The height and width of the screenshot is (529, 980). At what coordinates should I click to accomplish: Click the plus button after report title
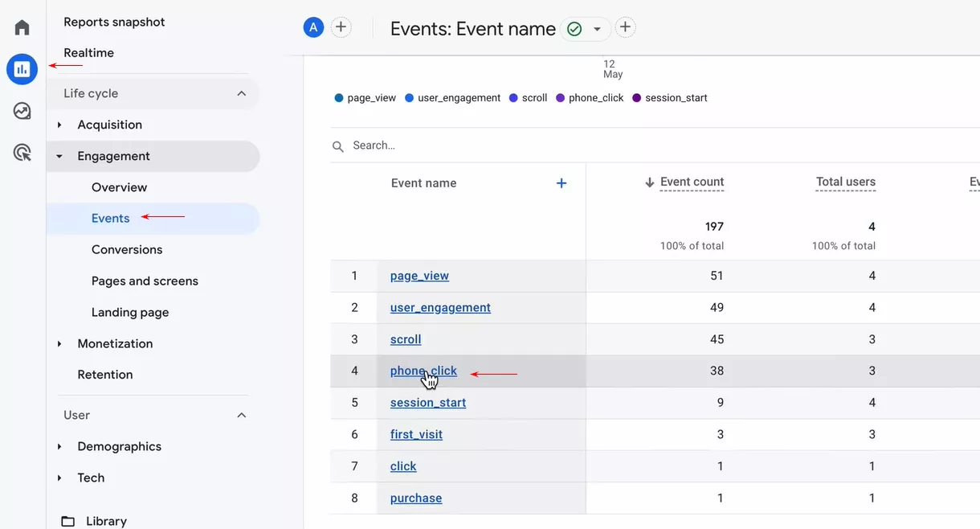click(625, 27)
